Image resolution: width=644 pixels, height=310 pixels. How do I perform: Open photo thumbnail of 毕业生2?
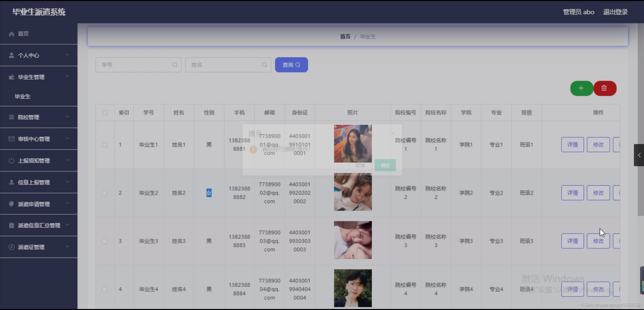point(353,192)
